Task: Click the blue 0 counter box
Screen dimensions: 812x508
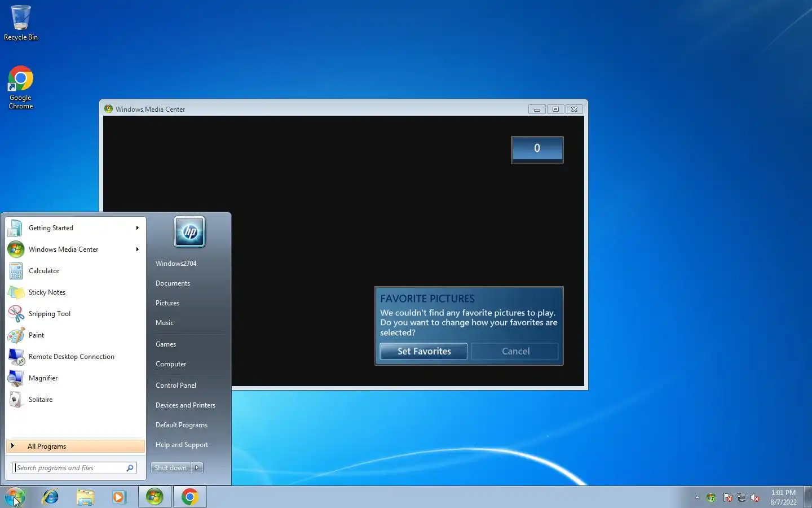Action: [537, 150]
